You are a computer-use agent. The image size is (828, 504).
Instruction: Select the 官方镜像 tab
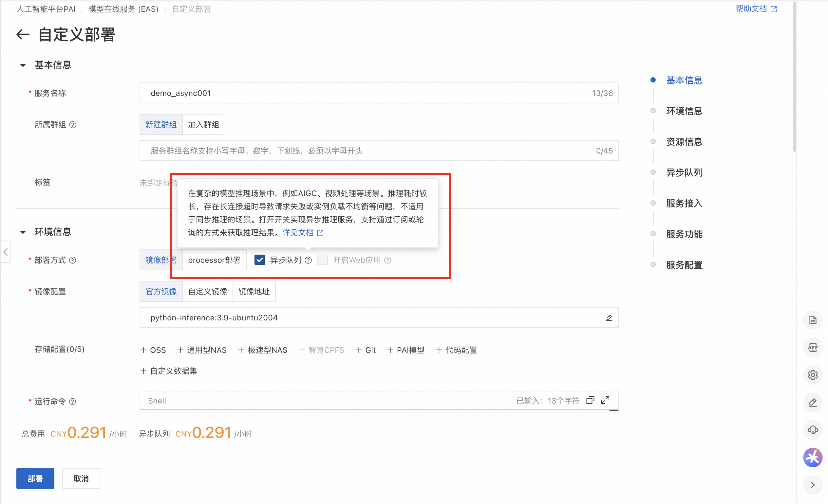tap(161, 292)
